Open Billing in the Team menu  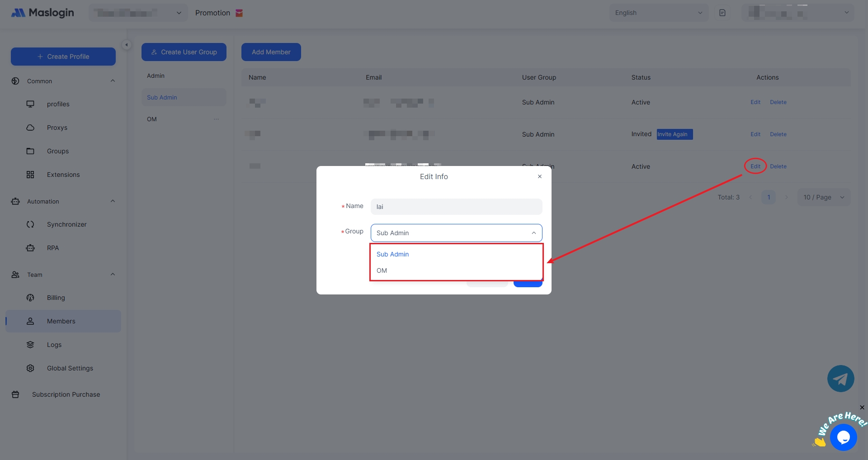click(x=56, y=298)
